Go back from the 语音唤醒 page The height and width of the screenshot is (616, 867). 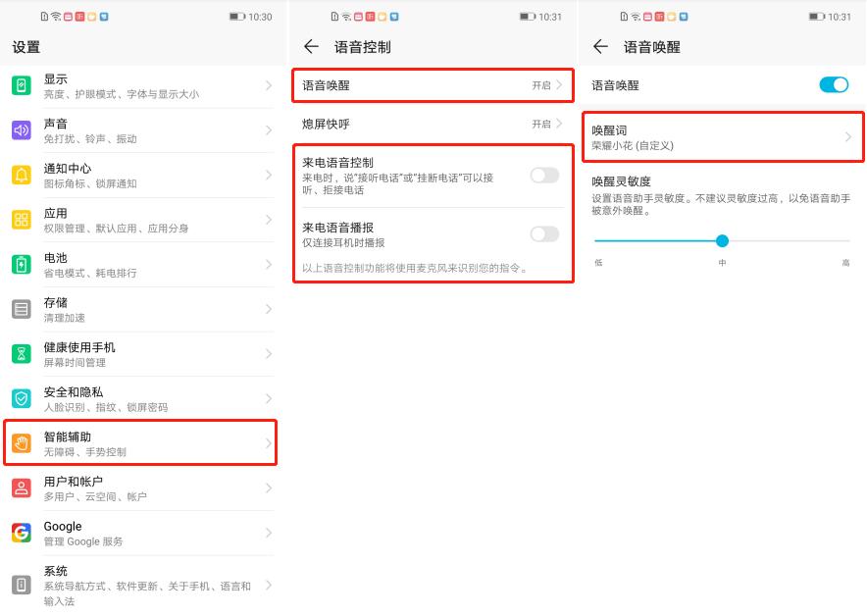pos(602,46)
